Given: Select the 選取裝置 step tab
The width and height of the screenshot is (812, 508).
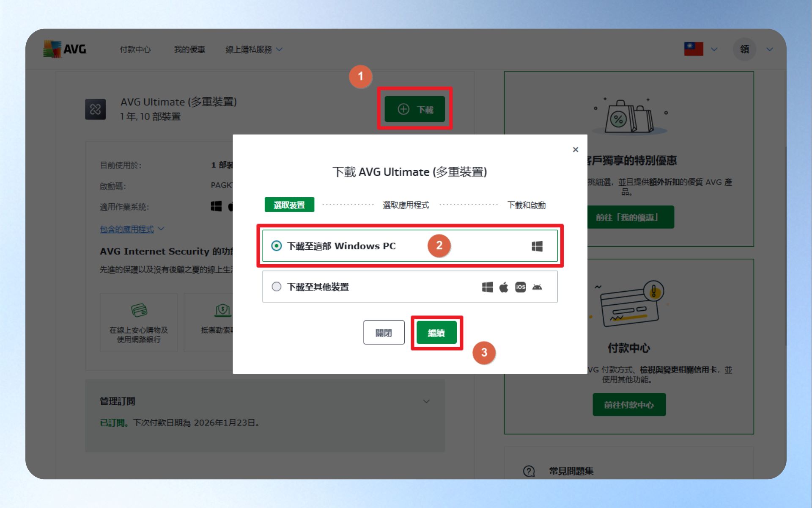Looking at the screenshot, I should tap(289, 205).
